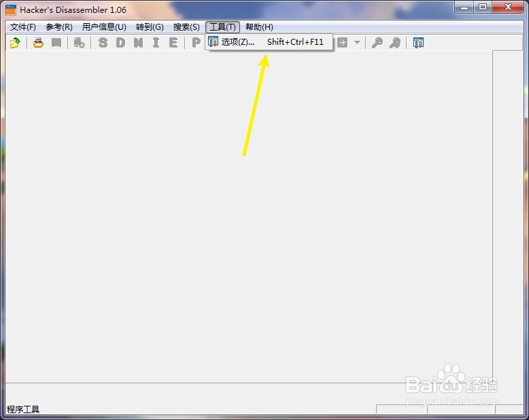Click the E toolbar button
This screenshot has width=529, height=420.
[173, 43]
